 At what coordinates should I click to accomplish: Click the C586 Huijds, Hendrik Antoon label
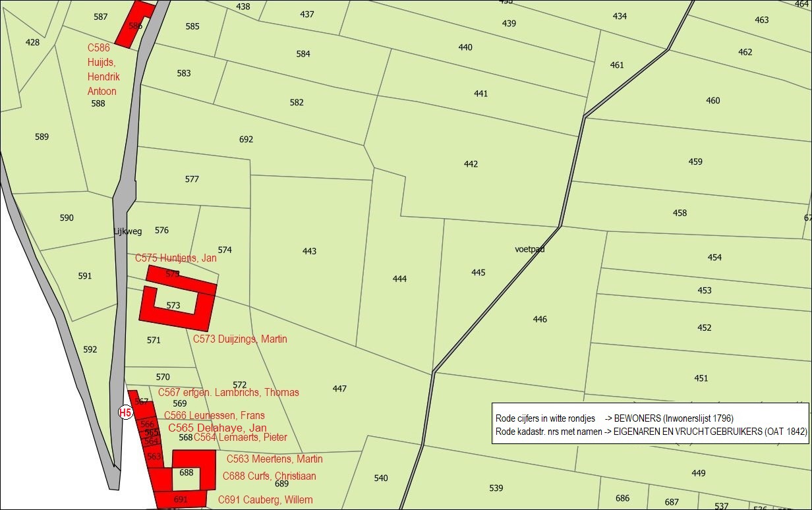tap(103, 70)
